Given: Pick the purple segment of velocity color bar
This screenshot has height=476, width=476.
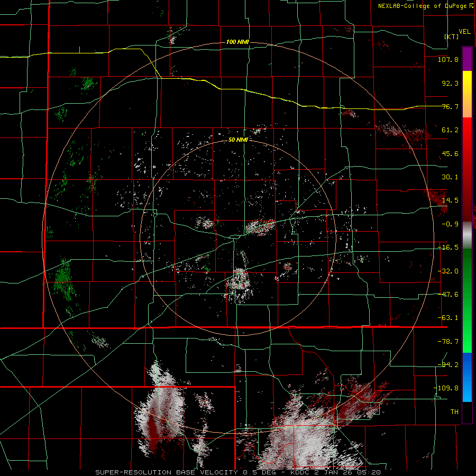Looking at the screenshot, I should (467, 59).
